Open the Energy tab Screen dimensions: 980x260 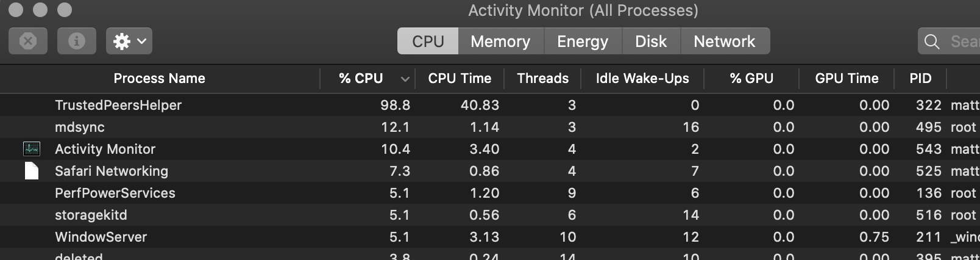[x=583, y=42]
